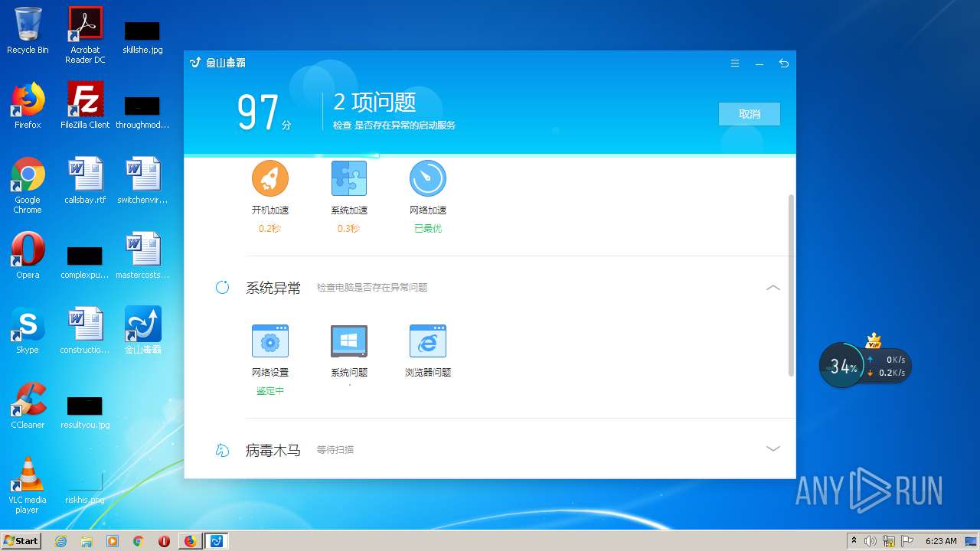
Task: Open the hamburger menu in title bar
Action: tap(735, 64)
